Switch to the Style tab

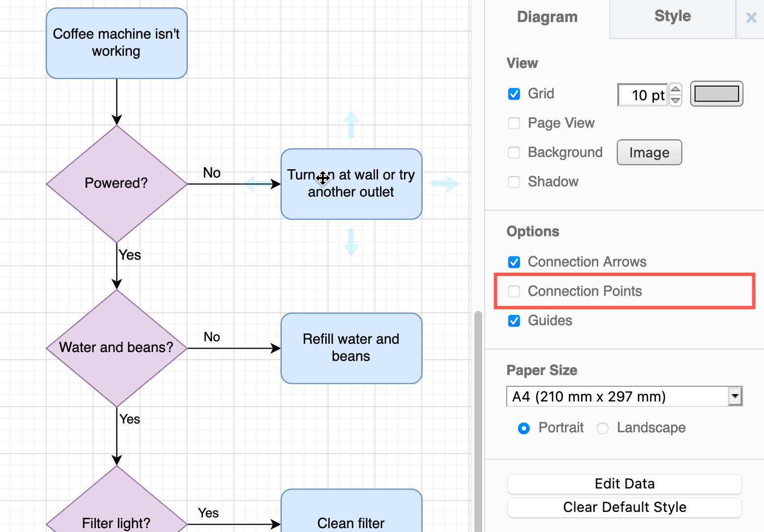click(672, 16)
